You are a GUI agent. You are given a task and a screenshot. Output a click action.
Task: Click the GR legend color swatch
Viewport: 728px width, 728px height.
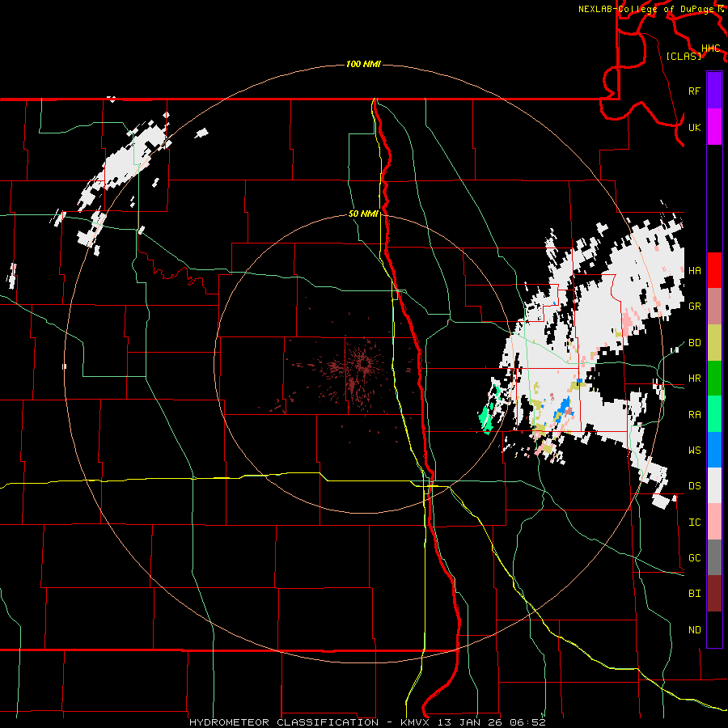pyautogui.click(x=714, y=307)
